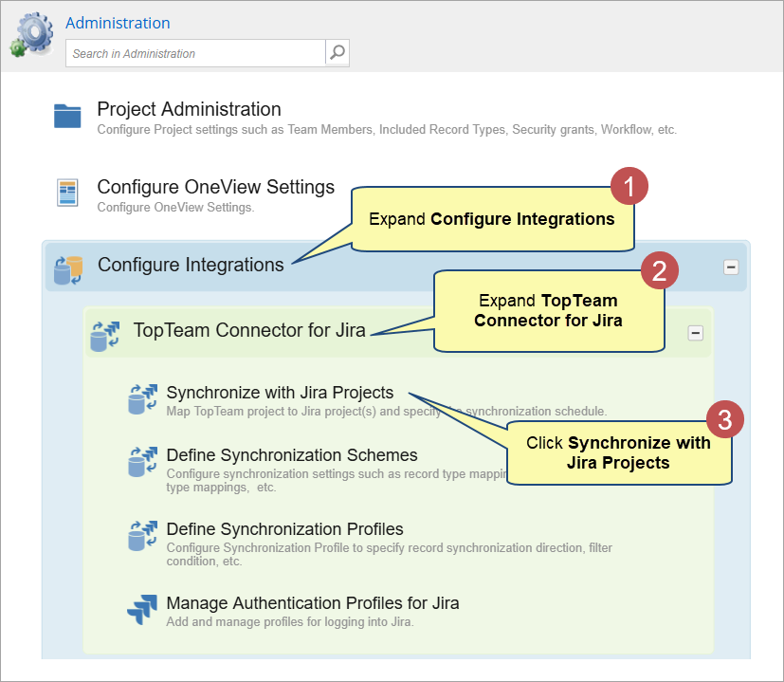The image size is (784, 682).
Task: Click the Define Synchronization Profiles icon
Action: (x=142, y=536)
